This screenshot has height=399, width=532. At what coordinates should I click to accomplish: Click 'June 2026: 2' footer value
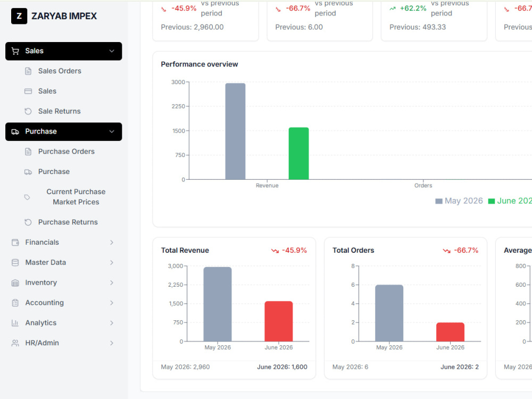(460, 367)
